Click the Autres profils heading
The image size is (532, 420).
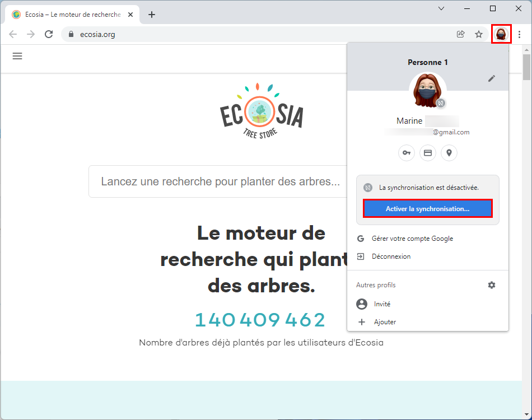pyautogui.click(x=376, y=285)
